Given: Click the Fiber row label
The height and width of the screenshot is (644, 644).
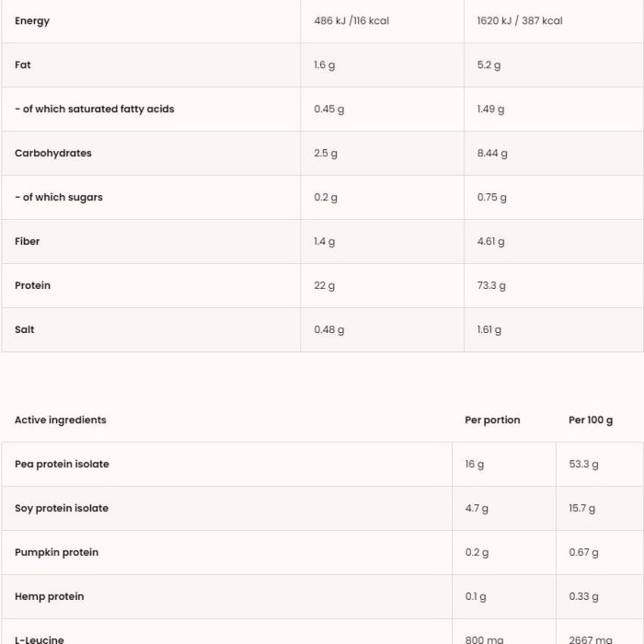Looking at the screenshot, I should click(x=27, y=241).
